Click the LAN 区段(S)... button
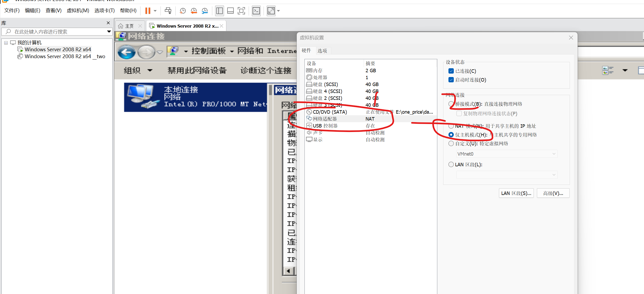 tap(516, 193)
